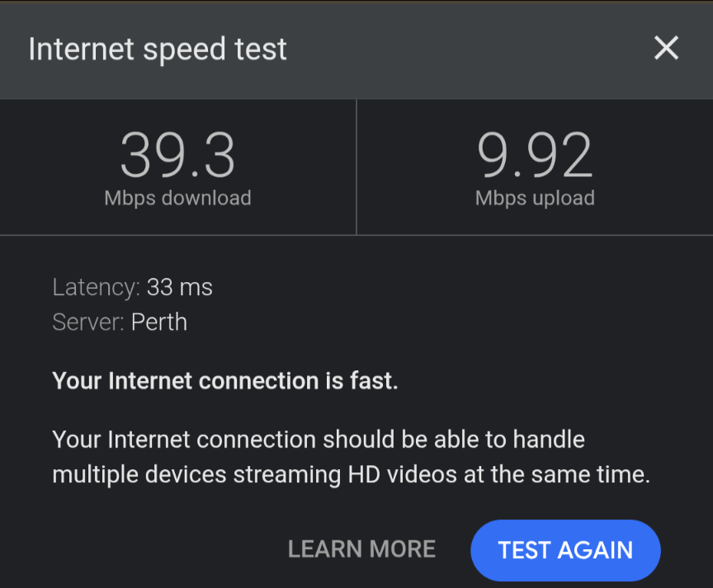This screenshot has width=713, height=588.
Task: Click the Latency label text
Action: [x=97, y=287]
